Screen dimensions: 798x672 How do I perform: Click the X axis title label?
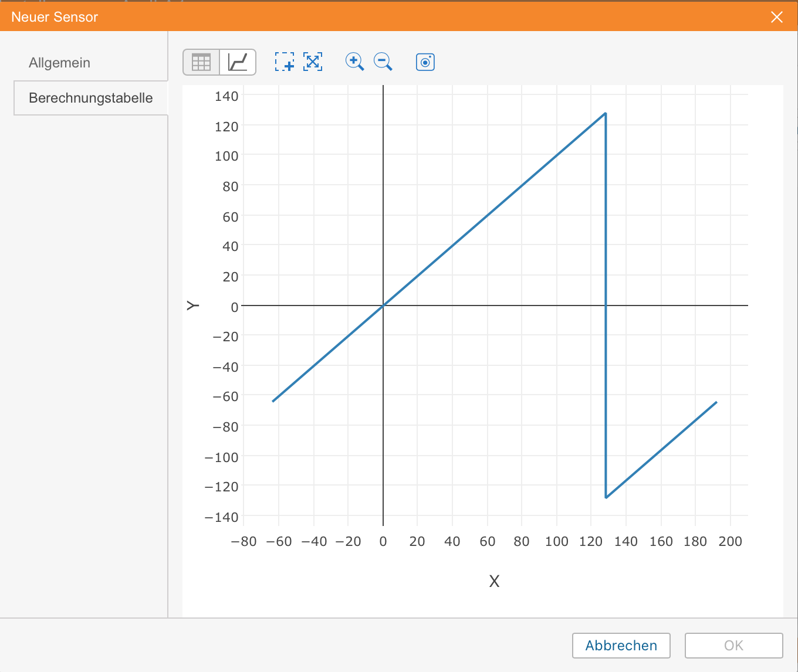[494, 581]
